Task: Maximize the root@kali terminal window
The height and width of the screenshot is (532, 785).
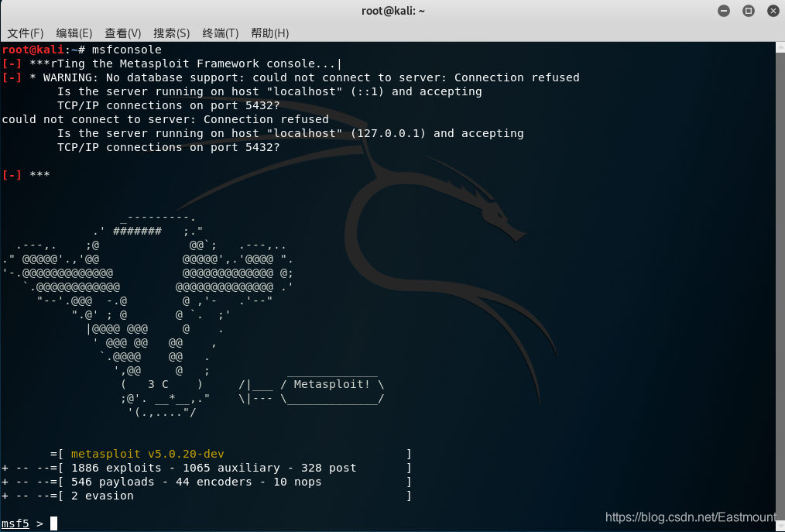Action: coord(749,11)
